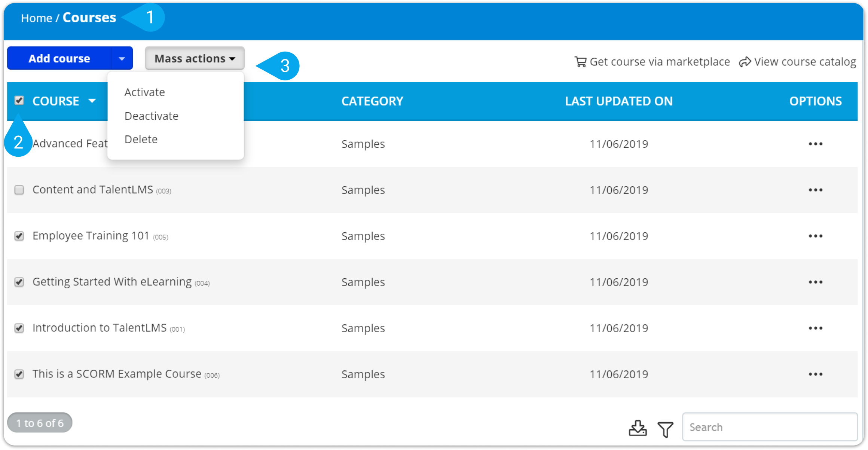The image size is (868, 450).
Task: Open options dots for Advanced Features course
Action: point(815,144)
